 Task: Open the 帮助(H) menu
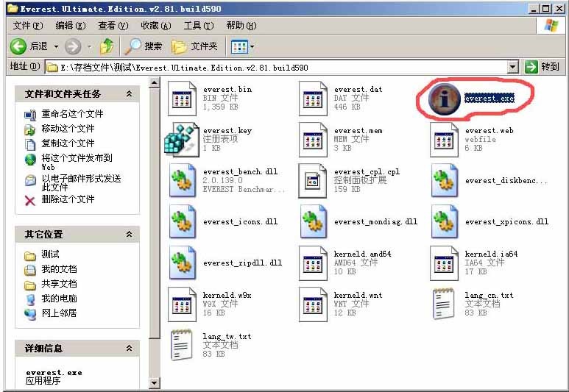241,26
